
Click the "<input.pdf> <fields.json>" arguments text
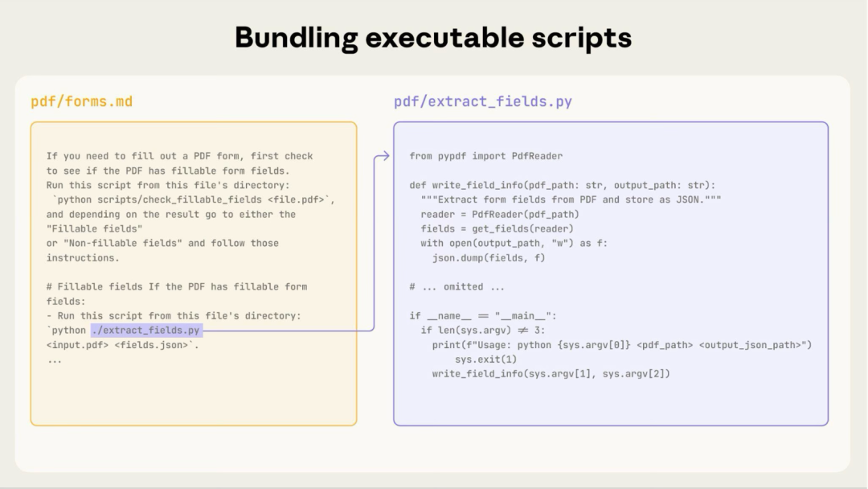point(121,345)
